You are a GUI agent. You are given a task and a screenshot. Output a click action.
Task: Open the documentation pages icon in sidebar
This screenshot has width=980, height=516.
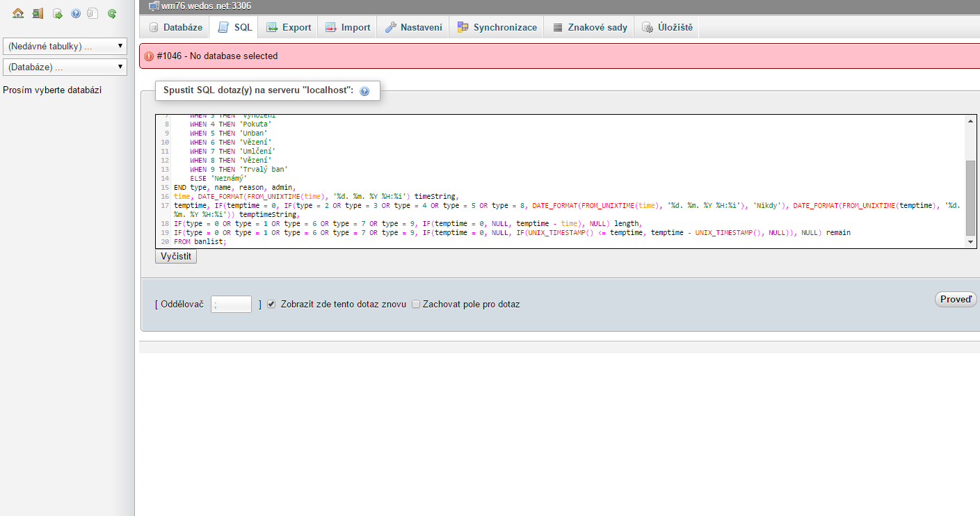point(93,13)
